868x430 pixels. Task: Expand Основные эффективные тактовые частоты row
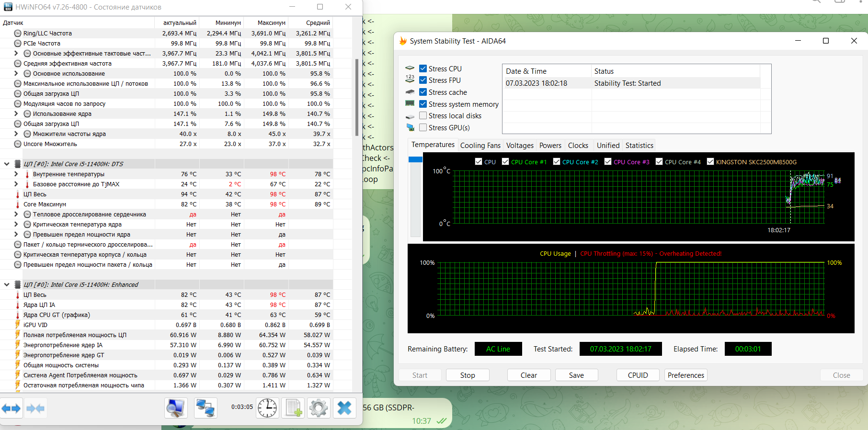pyautogui.click(x=16, y=53)
